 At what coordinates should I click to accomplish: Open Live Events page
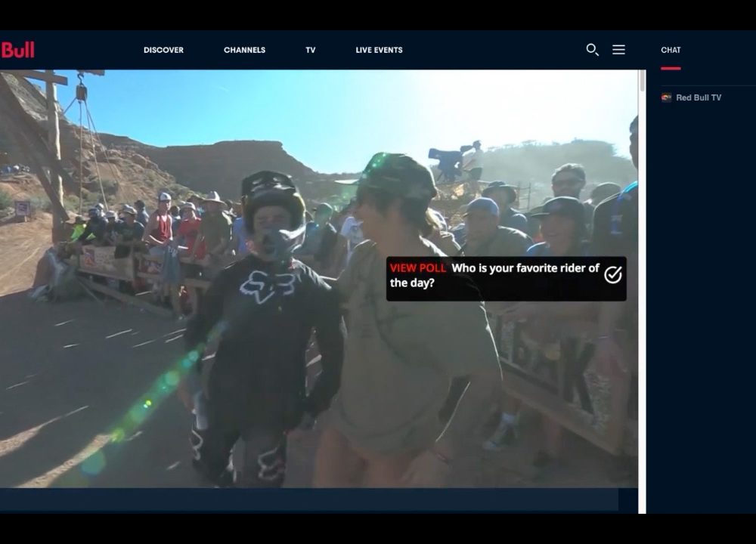379,50
